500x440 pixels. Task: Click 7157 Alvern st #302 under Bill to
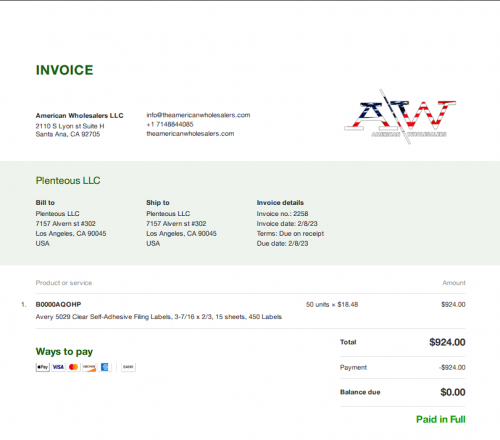[x=66, y=224]
